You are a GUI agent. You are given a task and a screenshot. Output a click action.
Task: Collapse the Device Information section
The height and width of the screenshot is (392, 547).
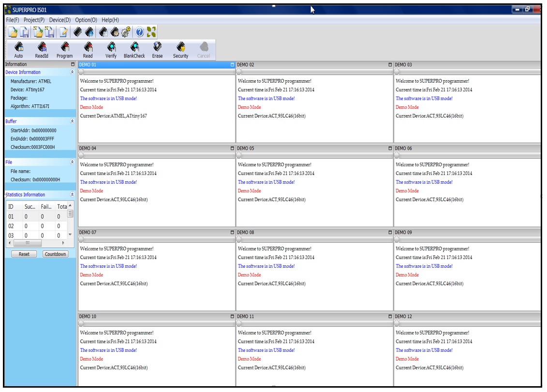(72, 72)
